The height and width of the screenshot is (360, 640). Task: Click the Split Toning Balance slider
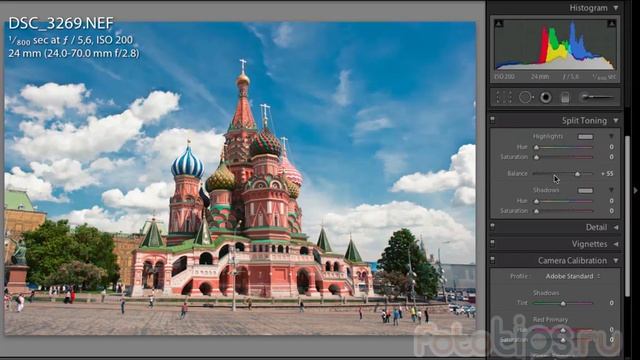coord(563,174)
